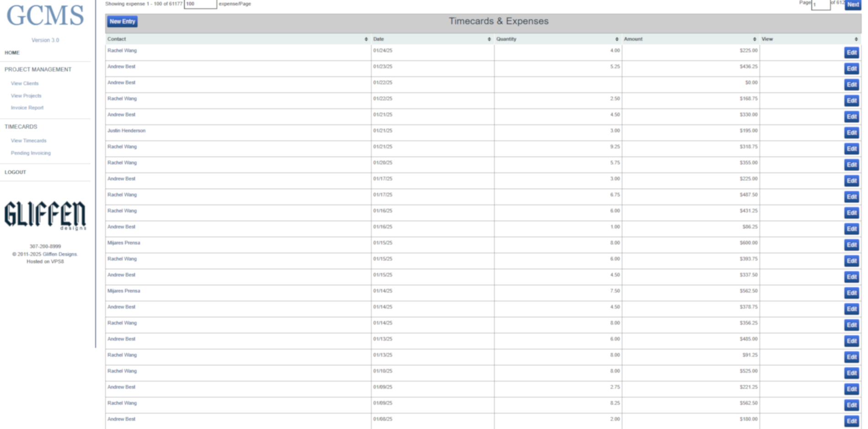
Task: Click the PROJECT MANAGEMENT heading
Action: [38, 70]
